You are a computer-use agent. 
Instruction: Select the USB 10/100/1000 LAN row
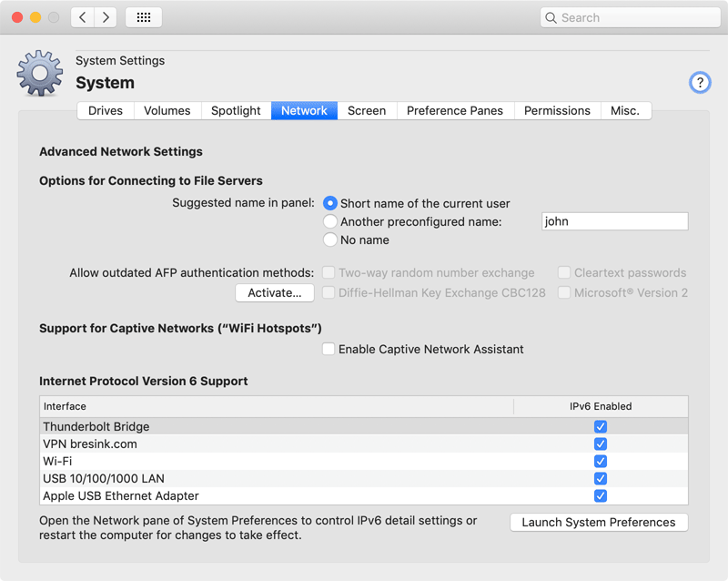pyautogui.click(x=364, y=478)
